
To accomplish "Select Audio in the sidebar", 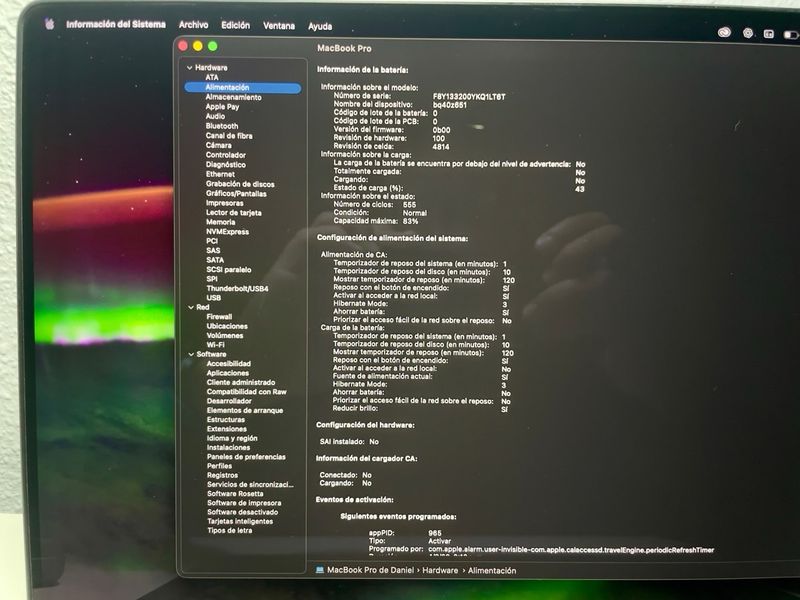I will (x=215, y=116).
